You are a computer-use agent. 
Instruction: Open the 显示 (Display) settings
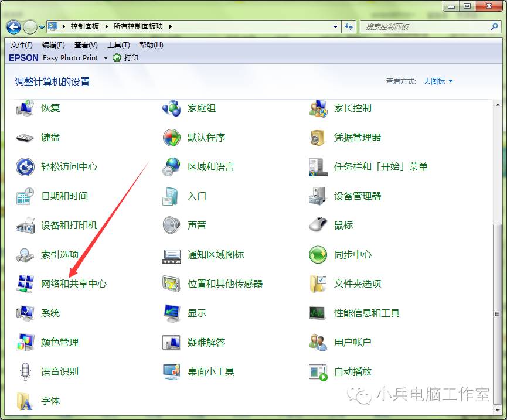[196, 313]
